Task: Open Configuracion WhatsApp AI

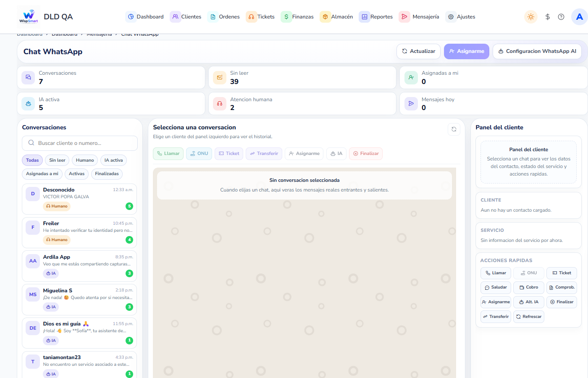Action: coord(537,51)
